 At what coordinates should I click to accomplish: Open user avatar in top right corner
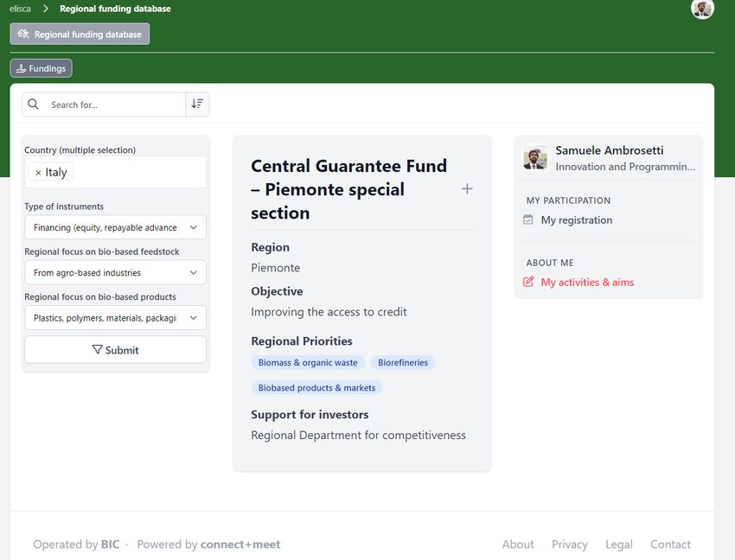702,9
